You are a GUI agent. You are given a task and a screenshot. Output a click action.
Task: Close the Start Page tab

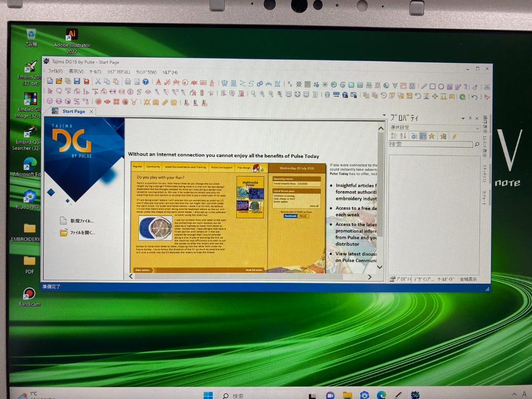point(91,111)
